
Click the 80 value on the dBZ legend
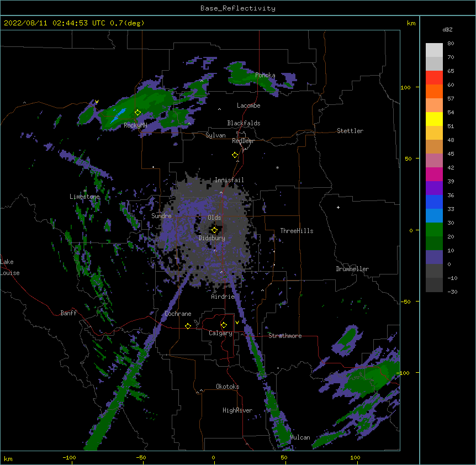[451, 44]
